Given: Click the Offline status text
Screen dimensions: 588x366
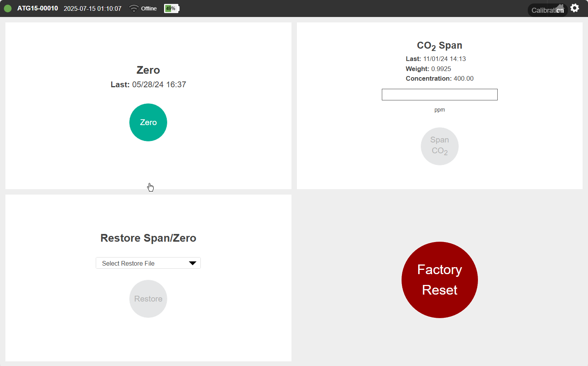Looking at the screenshot, I should 149,8.
